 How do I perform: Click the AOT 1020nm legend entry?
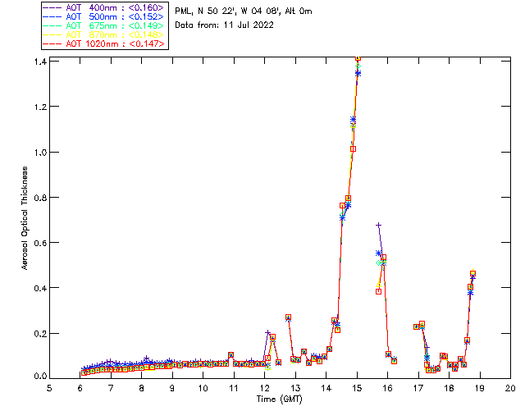tap(103, 43)
